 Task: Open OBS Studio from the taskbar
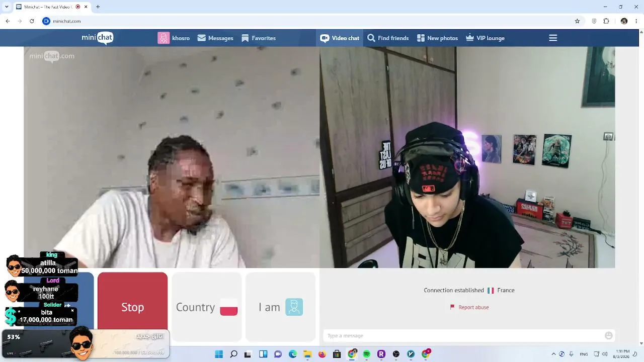tap(396, 354)
